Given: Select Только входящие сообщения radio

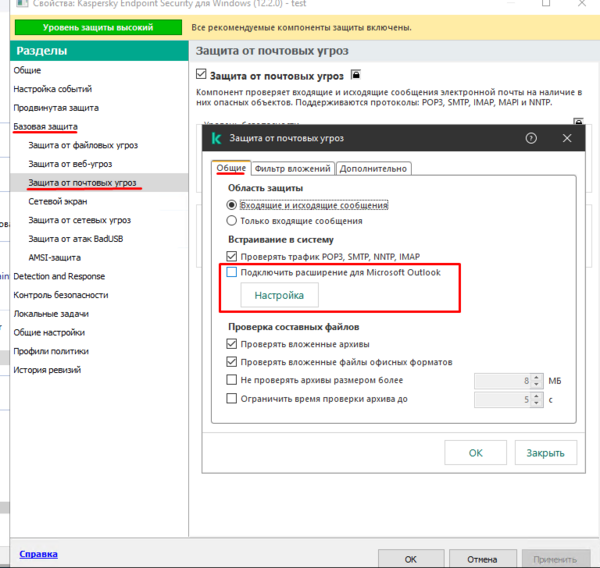Looking at the screenshot, I should coord(231,221).
